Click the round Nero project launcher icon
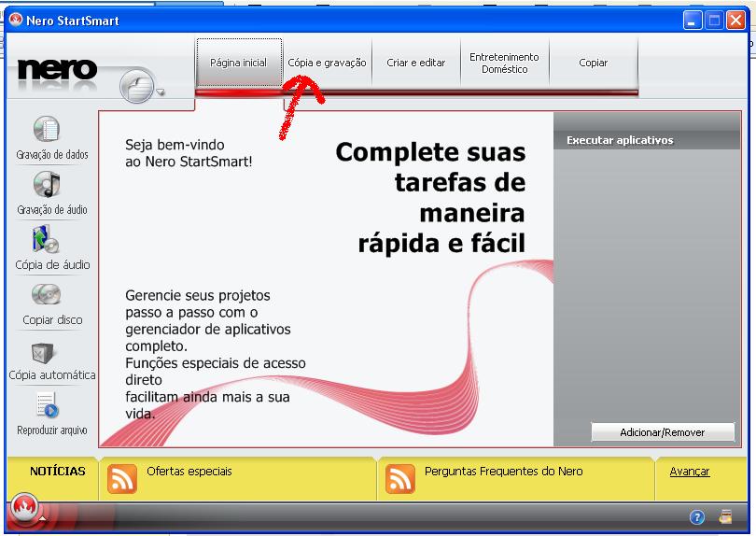This screenshot has height=536, width=756. (x=137, y=86)
